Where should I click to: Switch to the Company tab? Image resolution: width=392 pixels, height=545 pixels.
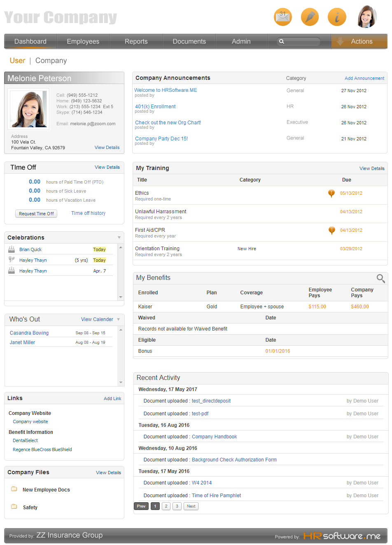[x=51, y=61]
